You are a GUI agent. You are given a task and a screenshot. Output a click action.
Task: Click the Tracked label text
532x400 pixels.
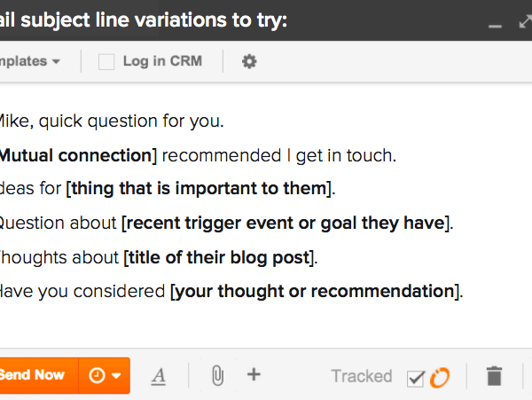coord(362,376)
